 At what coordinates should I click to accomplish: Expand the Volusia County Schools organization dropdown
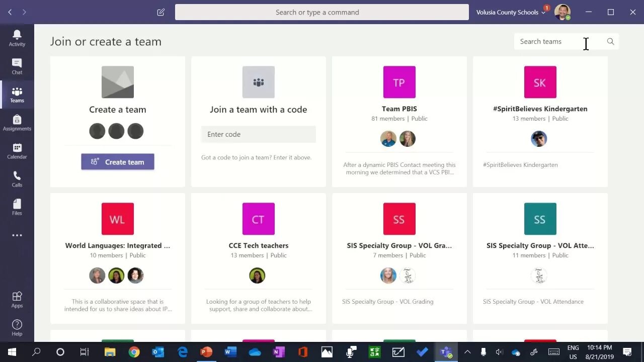coord(511,12)
